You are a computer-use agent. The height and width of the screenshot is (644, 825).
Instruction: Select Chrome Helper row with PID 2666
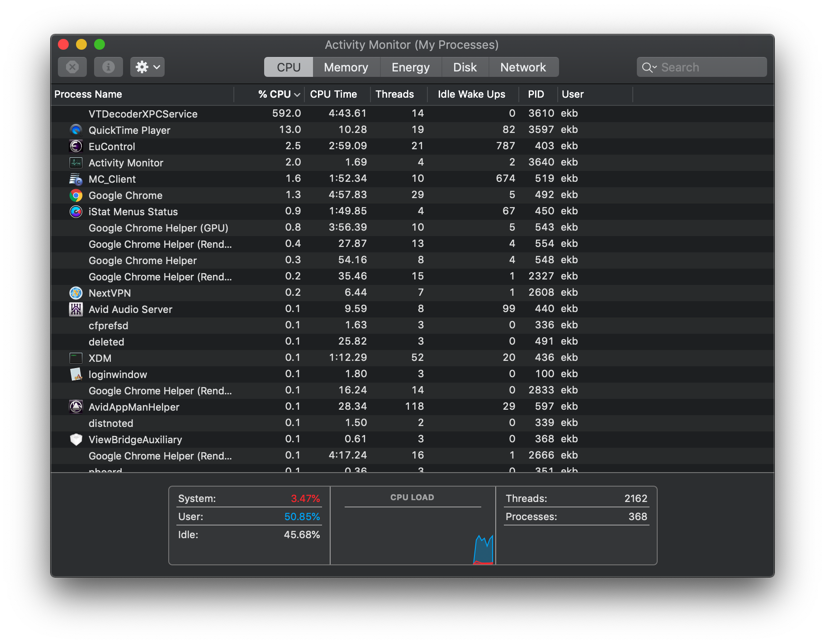[x=412, y=455]
